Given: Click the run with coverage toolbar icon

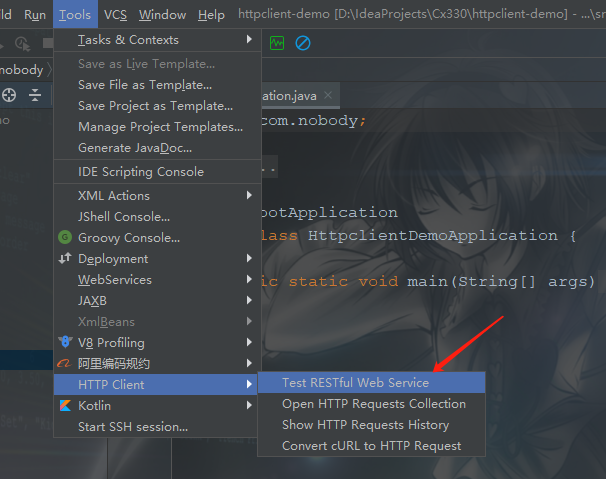Looking at the screenshot, I should [22, 44].
